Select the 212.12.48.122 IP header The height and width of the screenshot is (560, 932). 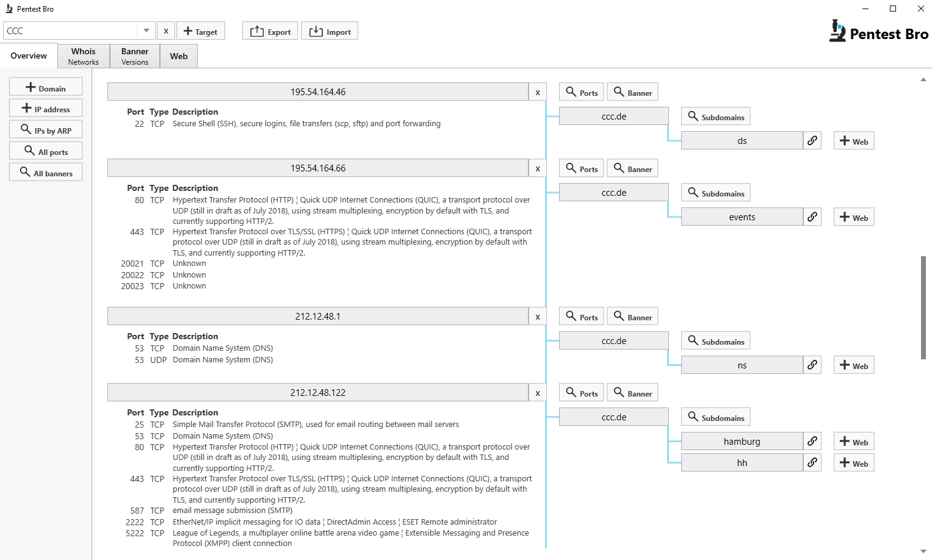point(318,392)
